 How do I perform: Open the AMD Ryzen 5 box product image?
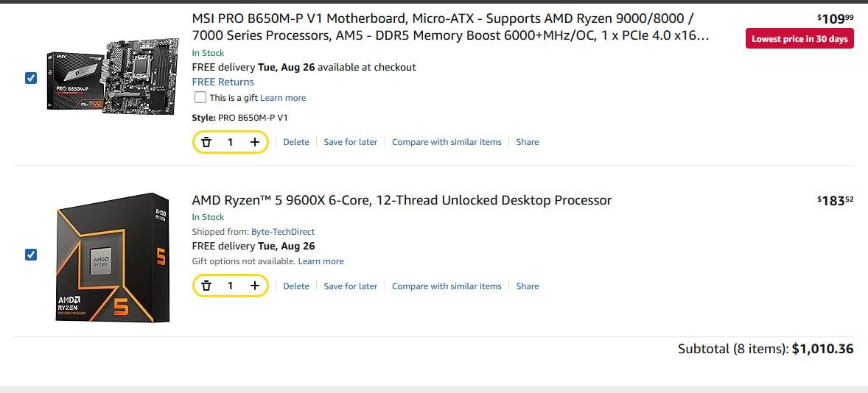[x=113, y=258]
